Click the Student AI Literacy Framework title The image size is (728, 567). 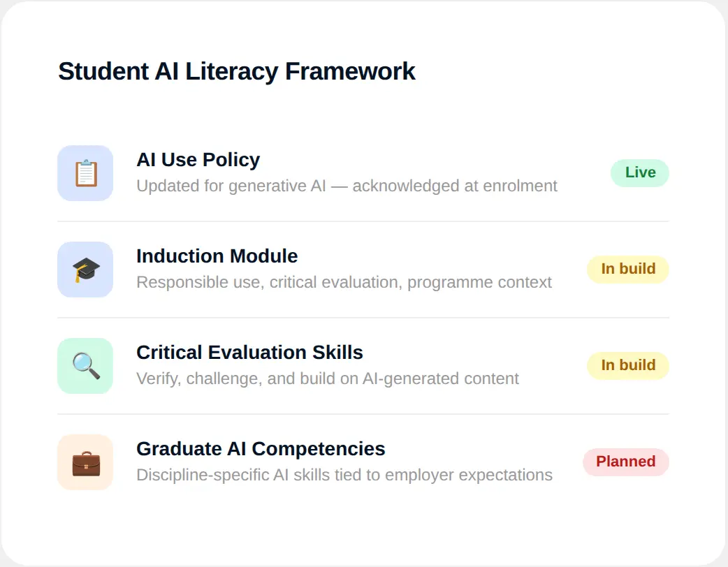click(237, 71)
